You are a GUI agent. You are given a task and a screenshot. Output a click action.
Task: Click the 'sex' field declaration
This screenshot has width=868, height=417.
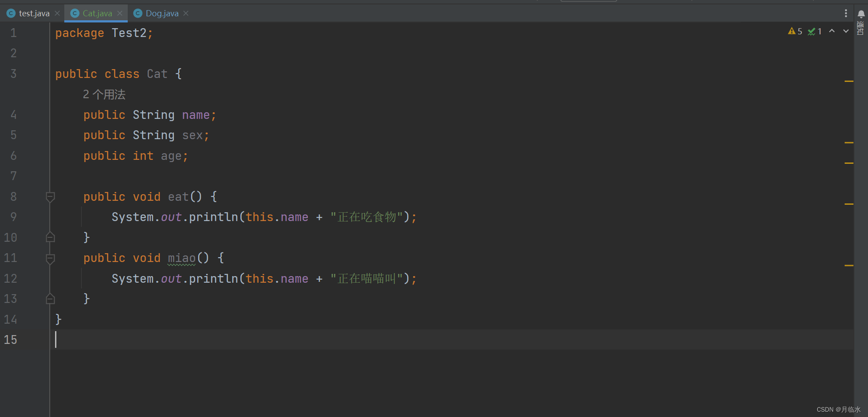[x=192, y=135]
